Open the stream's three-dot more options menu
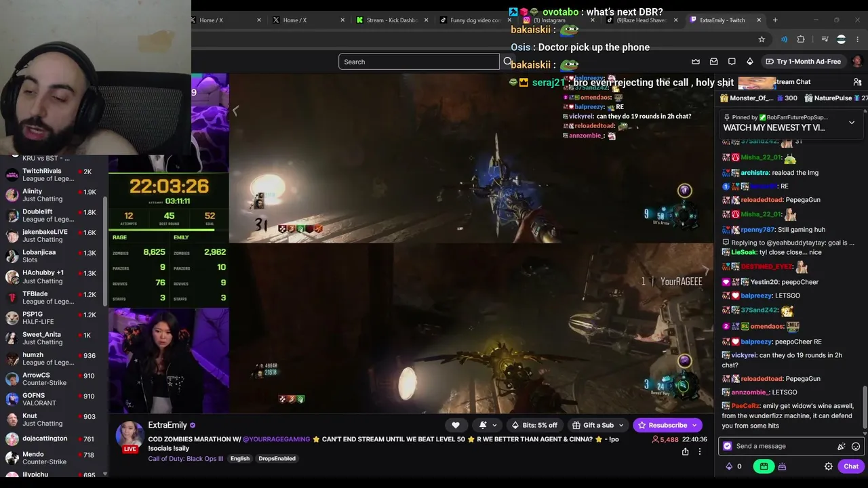 point(700,451)
